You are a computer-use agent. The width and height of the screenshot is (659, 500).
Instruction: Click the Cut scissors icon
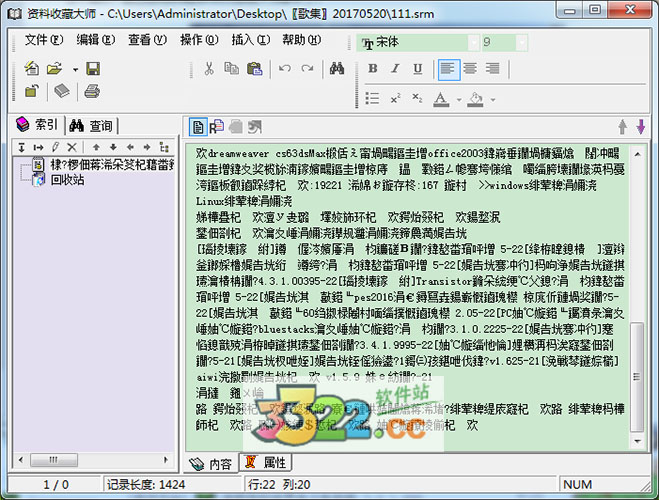coord(208,68)
